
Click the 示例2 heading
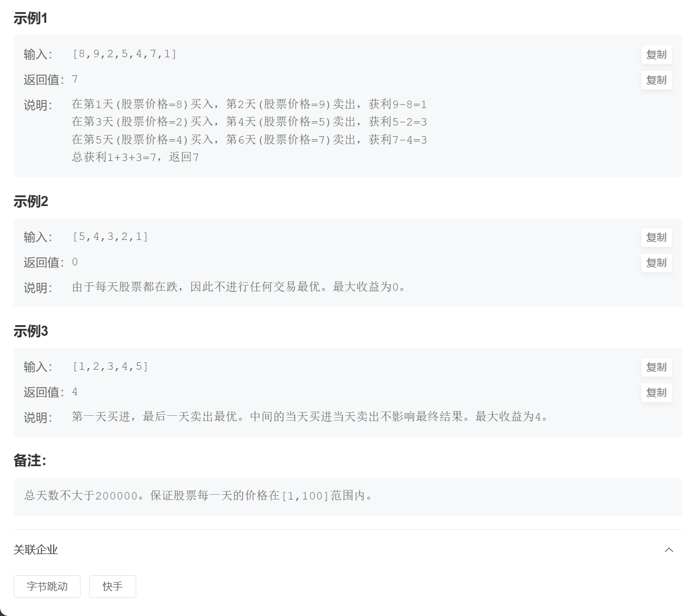(x=31, y=201)
